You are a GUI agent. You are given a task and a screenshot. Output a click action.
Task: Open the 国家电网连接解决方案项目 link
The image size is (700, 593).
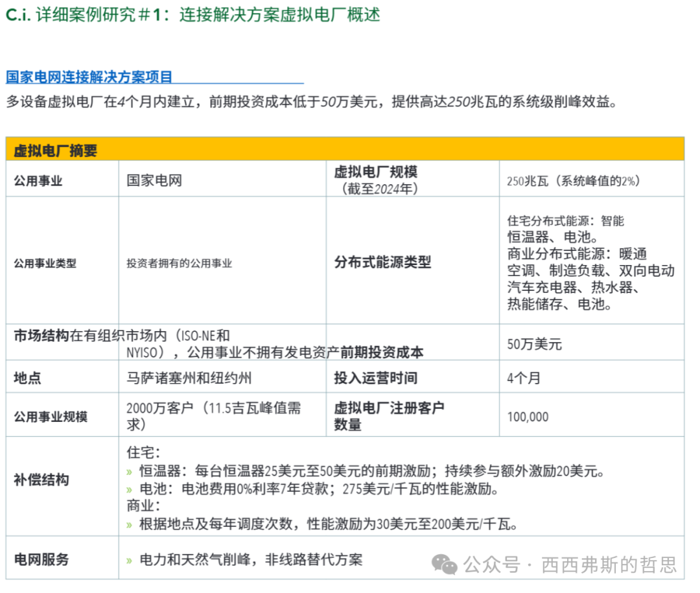point(89,77)
